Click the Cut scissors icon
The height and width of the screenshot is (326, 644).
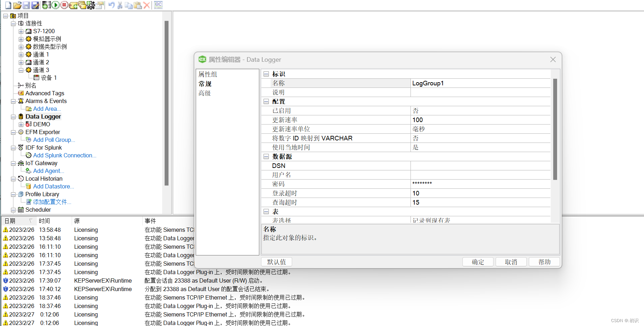pyautogui.click(x=120, y=5)
